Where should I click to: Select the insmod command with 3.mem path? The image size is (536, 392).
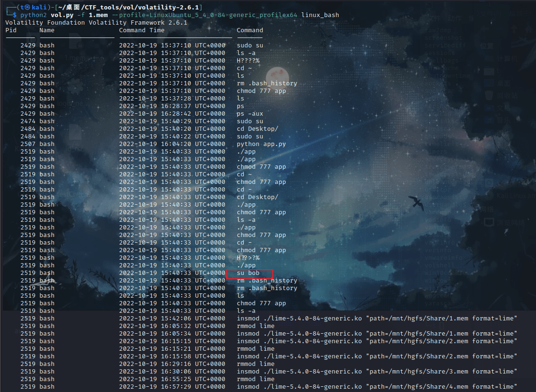click(377, 372)
